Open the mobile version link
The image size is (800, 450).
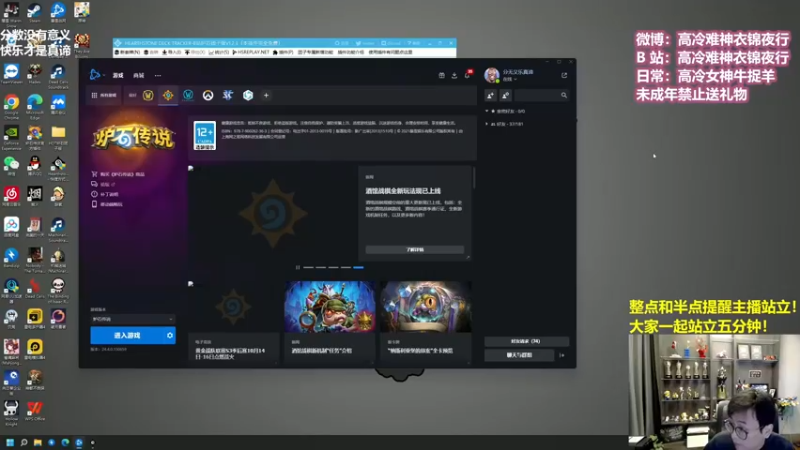click(x=107, y=204)
